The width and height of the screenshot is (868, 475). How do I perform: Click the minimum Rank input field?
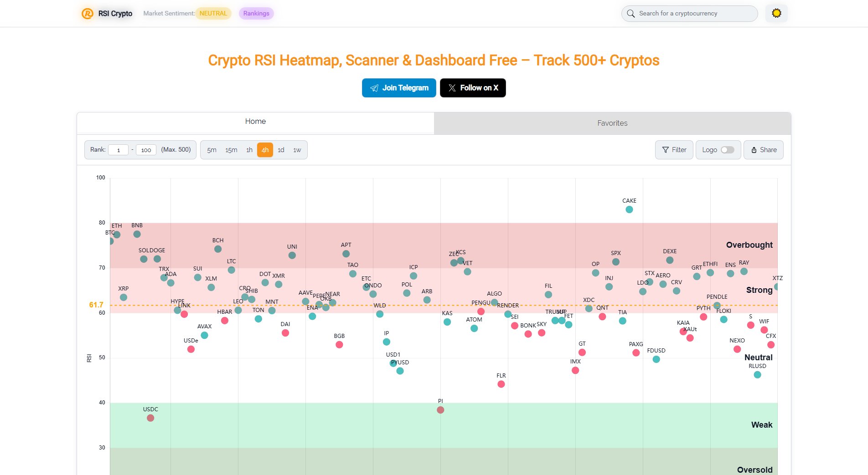118,150
